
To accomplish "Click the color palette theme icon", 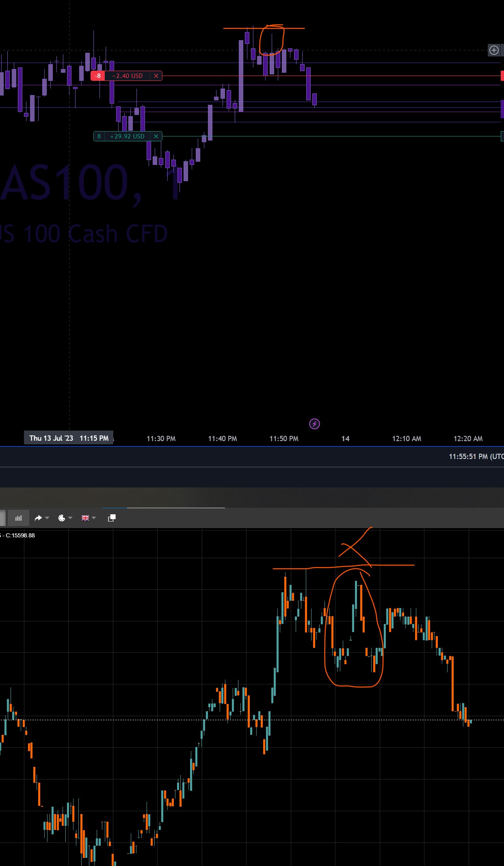I will [x=62, y=518].
